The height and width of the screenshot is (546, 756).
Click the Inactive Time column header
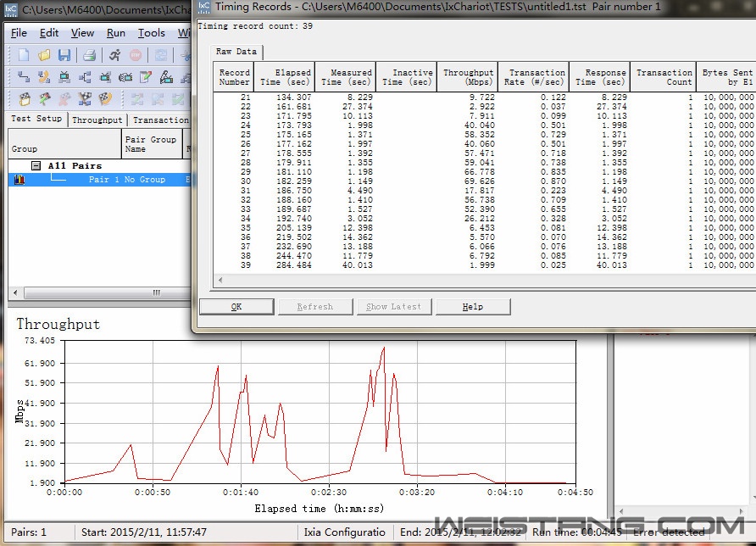pos(407,76)
